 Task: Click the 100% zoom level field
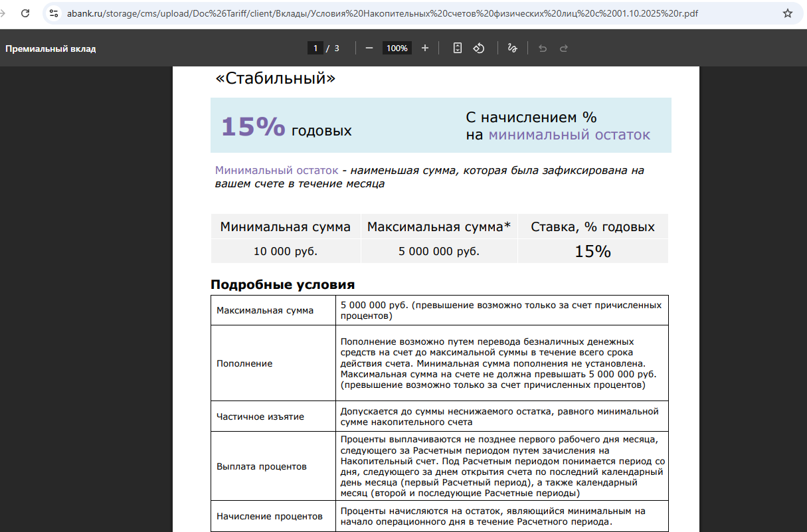pyautogui.click(x=397, y=48)
